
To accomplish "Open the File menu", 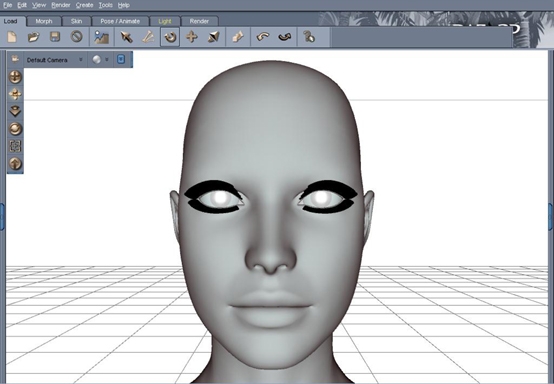I will (x=7, y=5).
